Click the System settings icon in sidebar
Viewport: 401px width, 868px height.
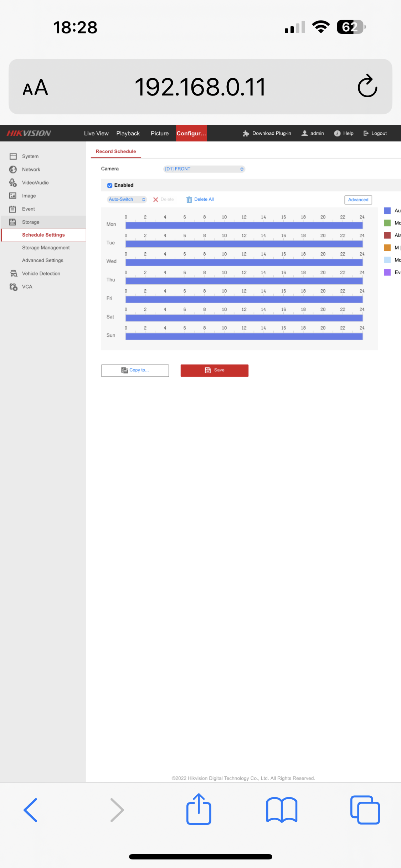click(13, 156)
